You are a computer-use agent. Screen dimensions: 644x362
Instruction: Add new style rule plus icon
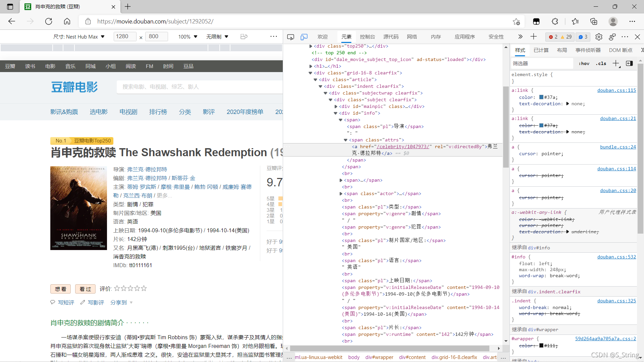coord(616,63)
